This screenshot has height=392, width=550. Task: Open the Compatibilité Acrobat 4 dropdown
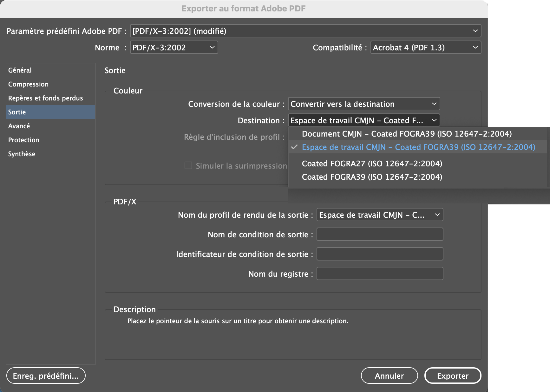(x=425, y=48)
